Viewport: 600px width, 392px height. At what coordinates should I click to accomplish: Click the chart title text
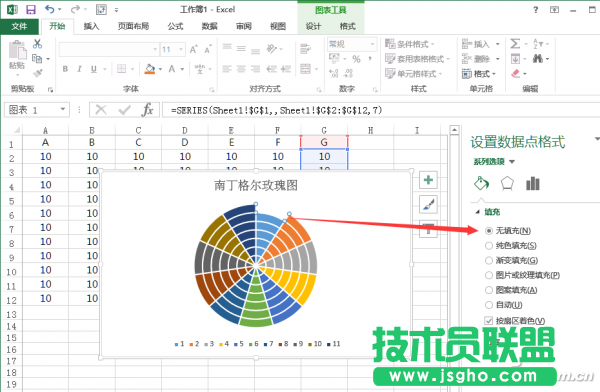tap(256, 185)
